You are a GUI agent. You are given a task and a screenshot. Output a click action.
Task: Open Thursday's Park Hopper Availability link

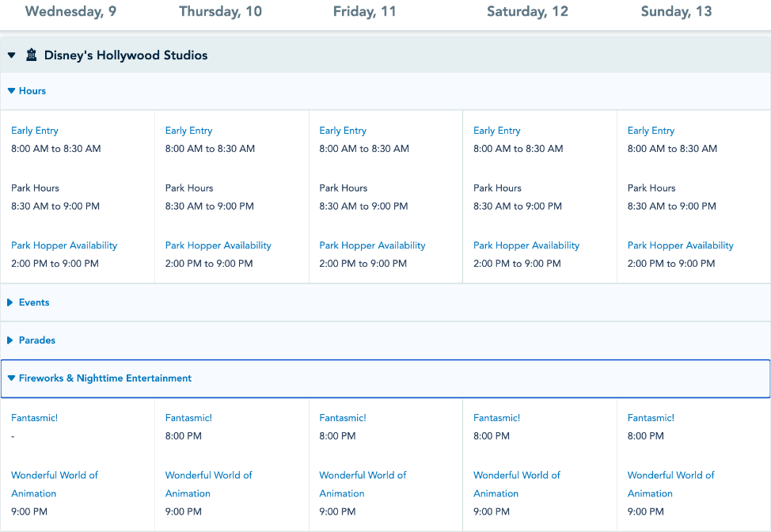(218, 245)
